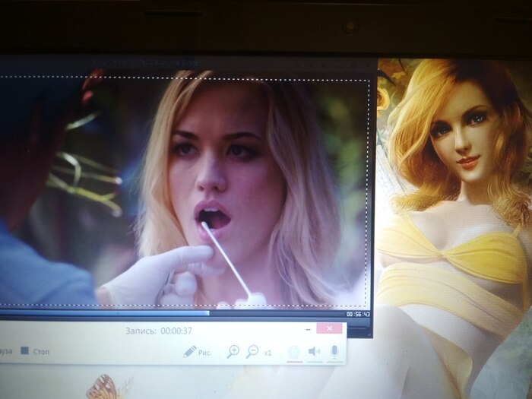Mute the system sound speaker icon
Image resolution: width=532 pixels, height=399 pixels.
click(x=313, y=351)
